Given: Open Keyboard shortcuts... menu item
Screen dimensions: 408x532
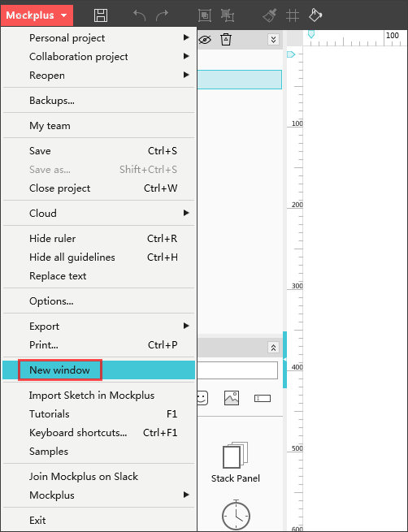Looking at the screenshot, I should [x=98, y=433].
